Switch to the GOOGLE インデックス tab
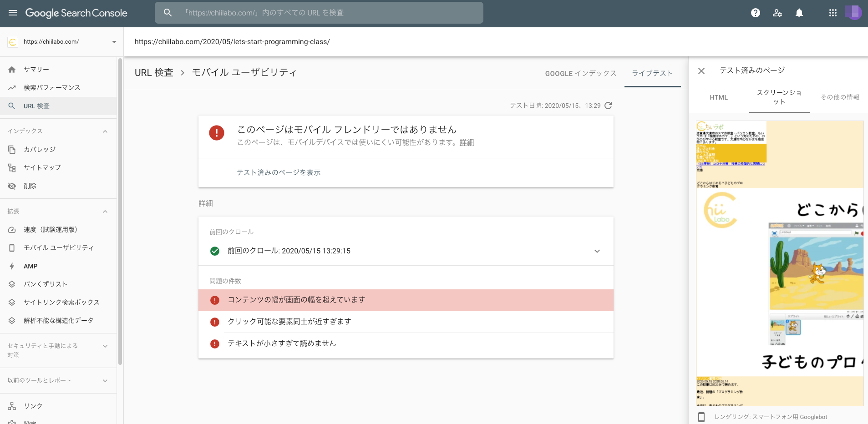The image size is (868, 424). click(x=580, y=73)
